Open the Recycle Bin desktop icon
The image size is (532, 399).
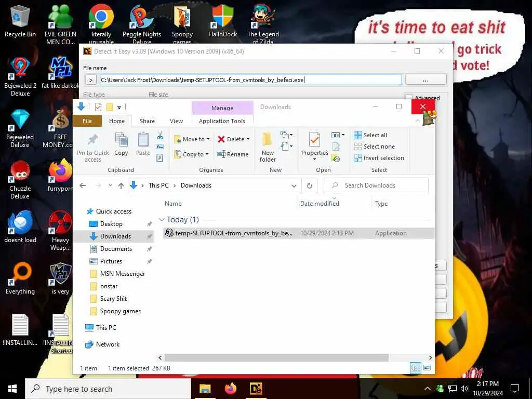pyautogui.click(x=20, y=21)
